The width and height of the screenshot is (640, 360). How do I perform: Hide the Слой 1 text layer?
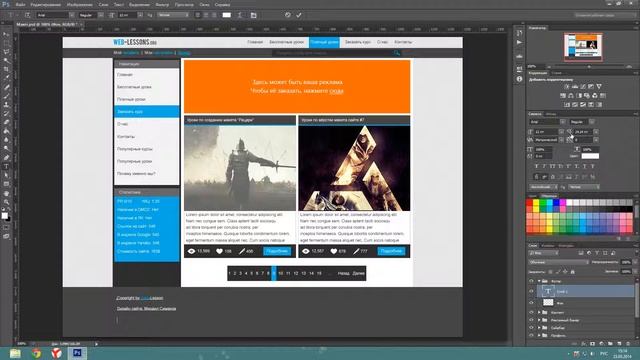point(531,291)
